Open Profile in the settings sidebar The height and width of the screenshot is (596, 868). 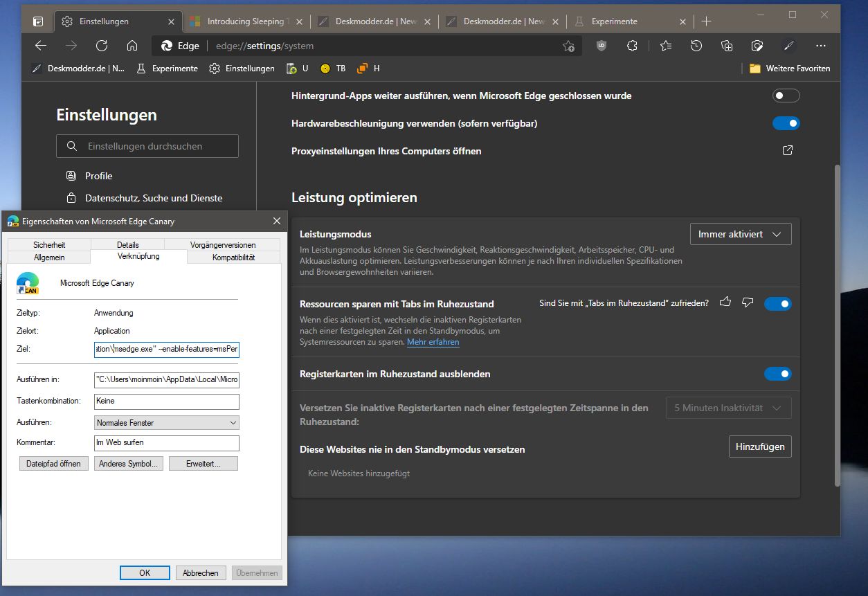[99, 176]
